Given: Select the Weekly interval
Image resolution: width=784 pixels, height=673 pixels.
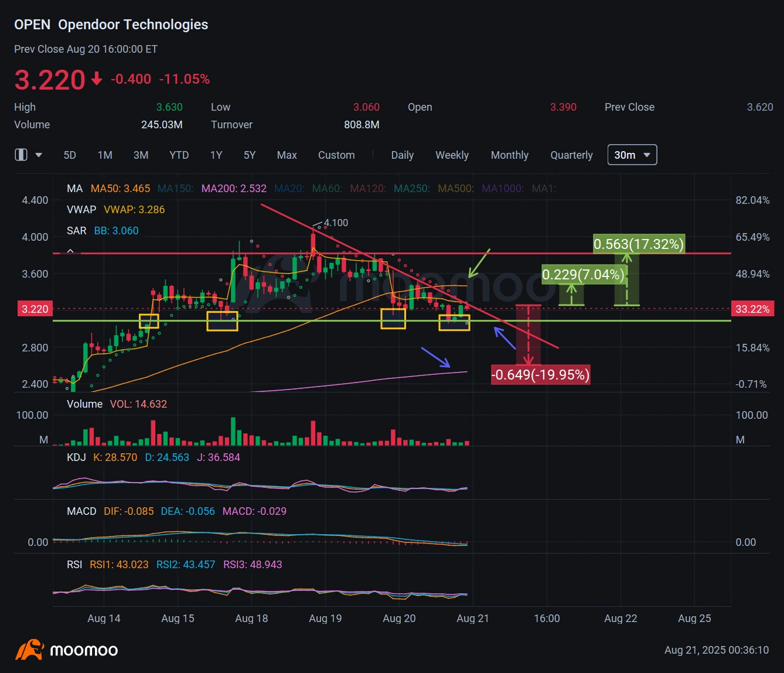Looking at the screenshot, I should [451, 155].
